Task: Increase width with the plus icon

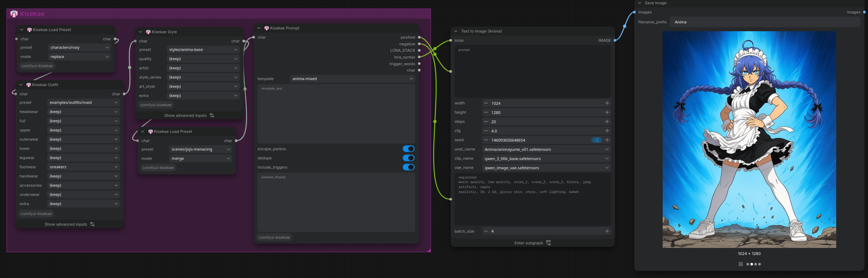Action: (x=607, y=103)
